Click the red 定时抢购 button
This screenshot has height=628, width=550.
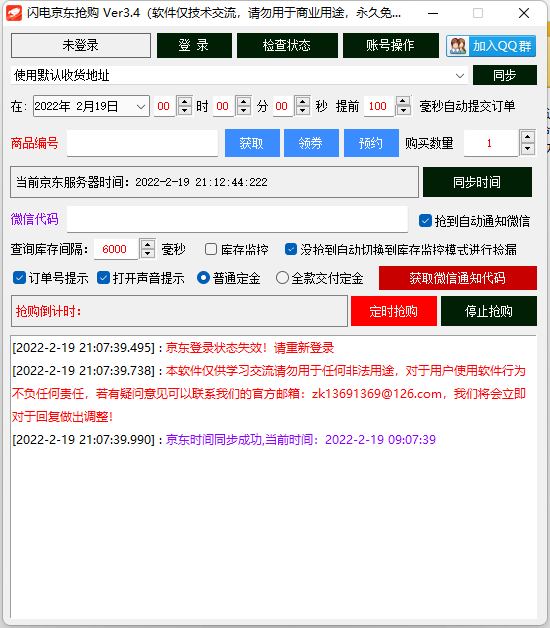tap(394, 311)
